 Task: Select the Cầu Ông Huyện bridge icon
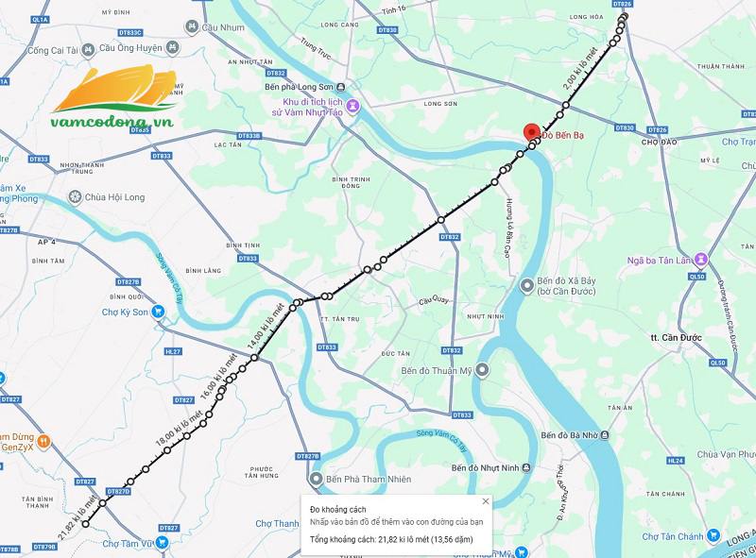click(173, 48)
